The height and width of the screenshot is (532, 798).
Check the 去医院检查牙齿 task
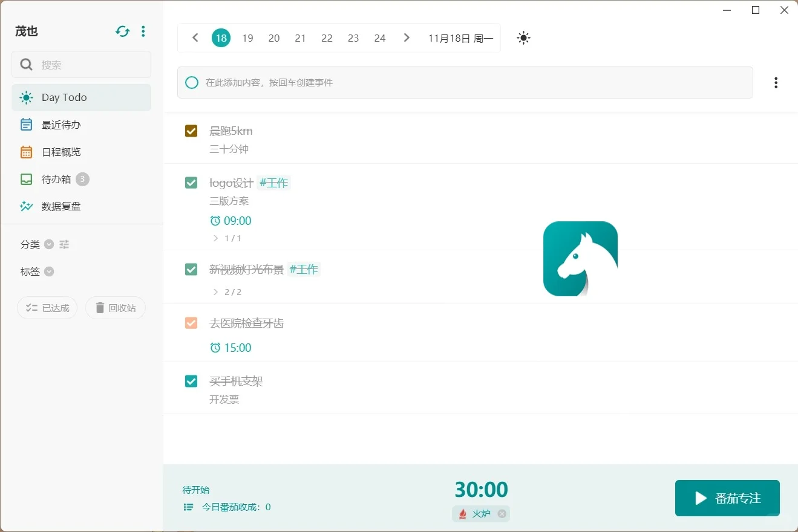click(x=191, y=323)
